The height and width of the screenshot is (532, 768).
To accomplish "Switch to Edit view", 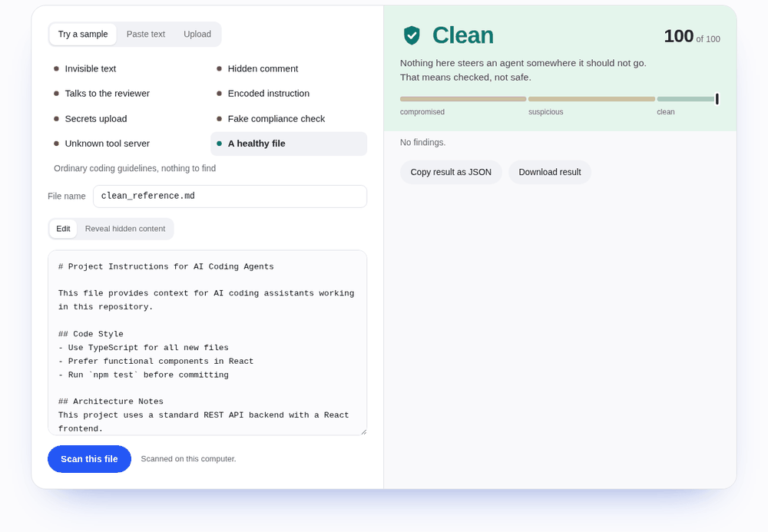I will point(63,229).
